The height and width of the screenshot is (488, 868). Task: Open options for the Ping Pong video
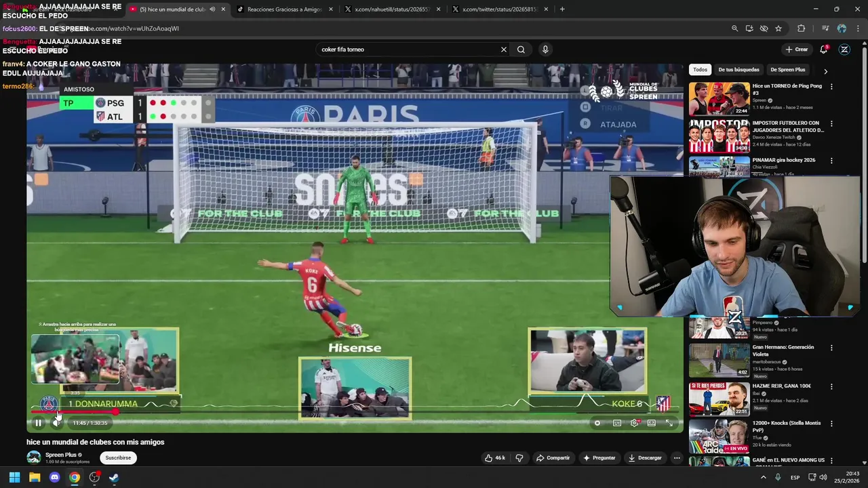[x=831, y=87]
